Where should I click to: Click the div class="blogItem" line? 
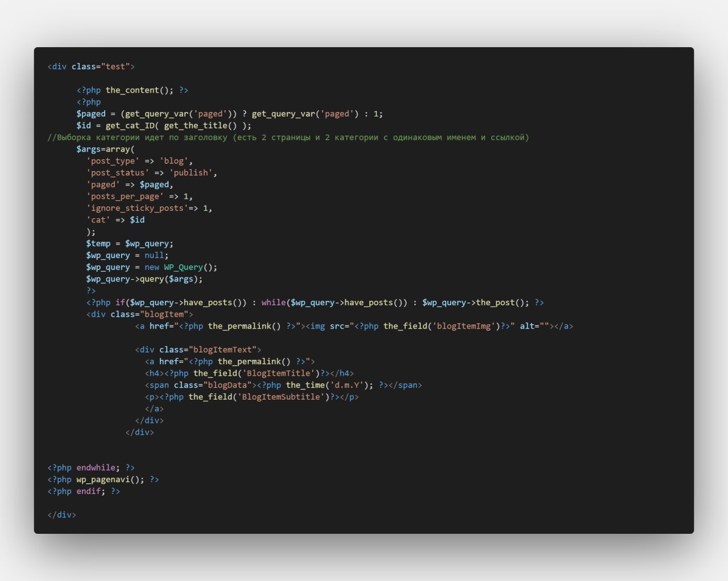[x=140, y=314]
